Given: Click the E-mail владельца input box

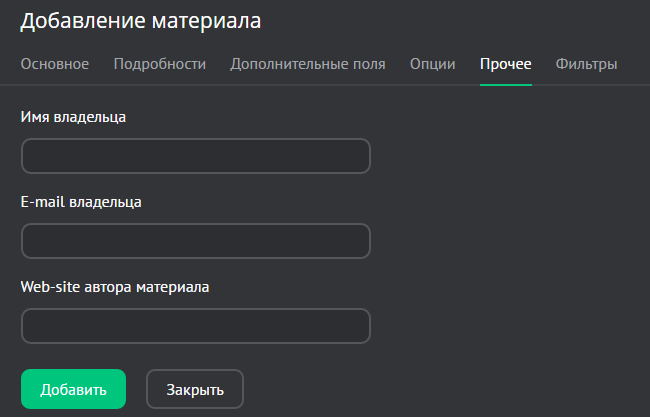Looking at the screenshot, I should coord(196,241).
